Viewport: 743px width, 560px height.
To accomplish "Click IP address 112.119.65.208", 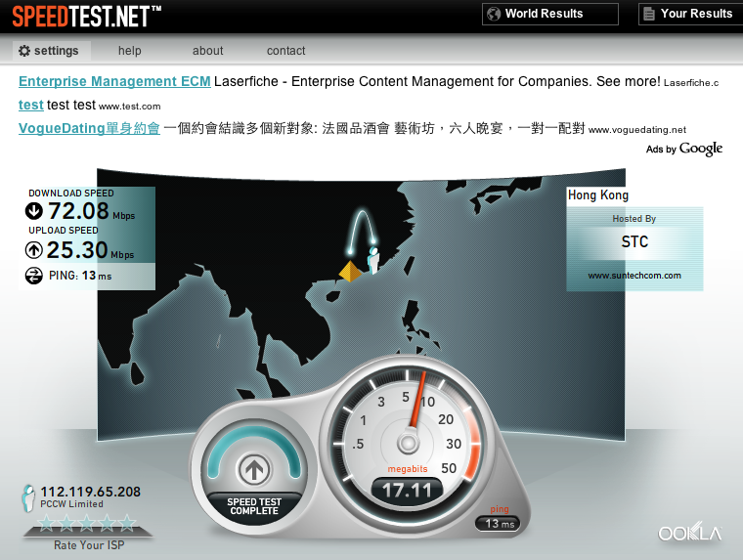I will [91, 492].
